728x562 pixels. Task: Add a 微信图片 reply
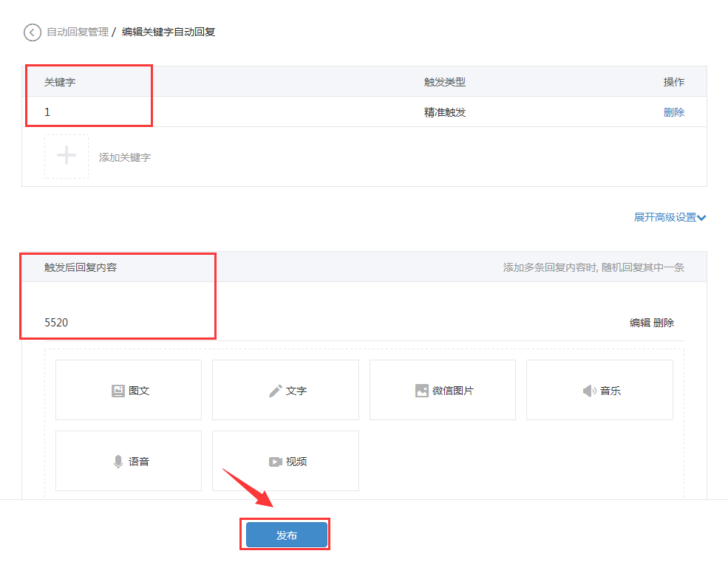(443, 390)
